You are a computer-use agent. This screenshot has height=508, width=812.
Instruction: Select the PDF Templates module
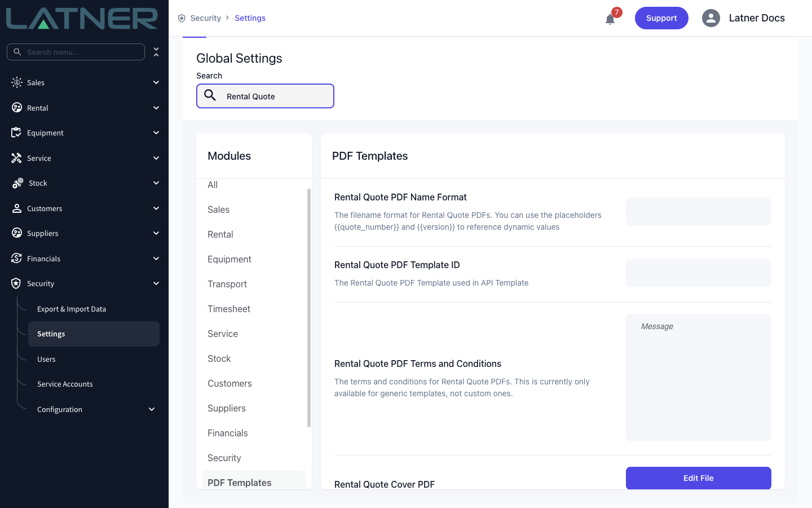pos(254,481)
